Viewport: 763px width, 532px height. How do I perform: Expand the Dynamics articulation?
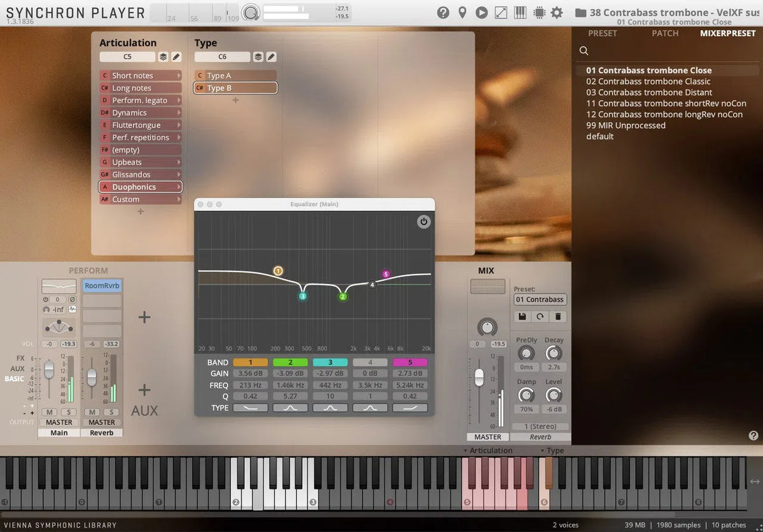(x=180, y=113)
